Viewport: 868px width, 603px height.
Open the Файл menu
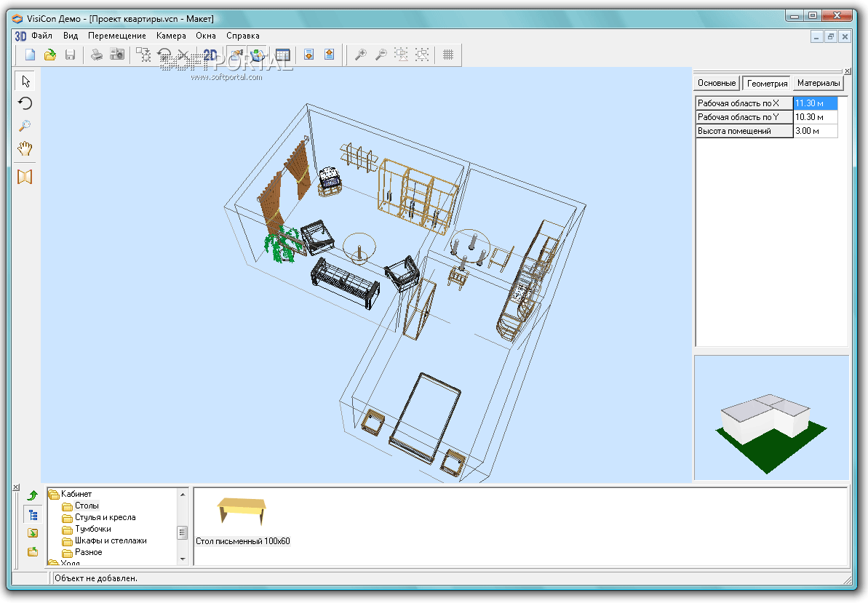(41, 36)
